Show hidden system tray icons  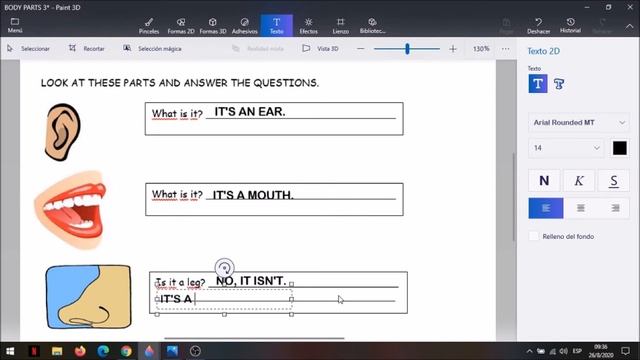tap(529, 351)
